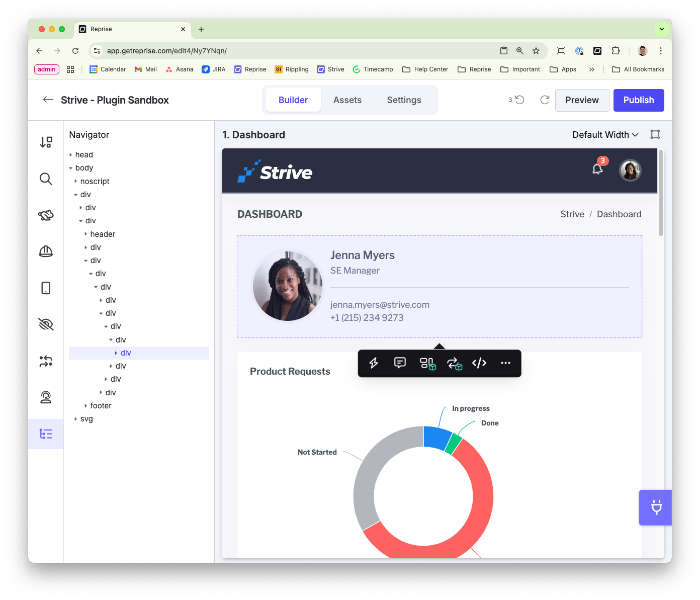The image size is (700, 600).
Task: Click the replacement arrows icon in sidebar
Action: tap(46, 361)
